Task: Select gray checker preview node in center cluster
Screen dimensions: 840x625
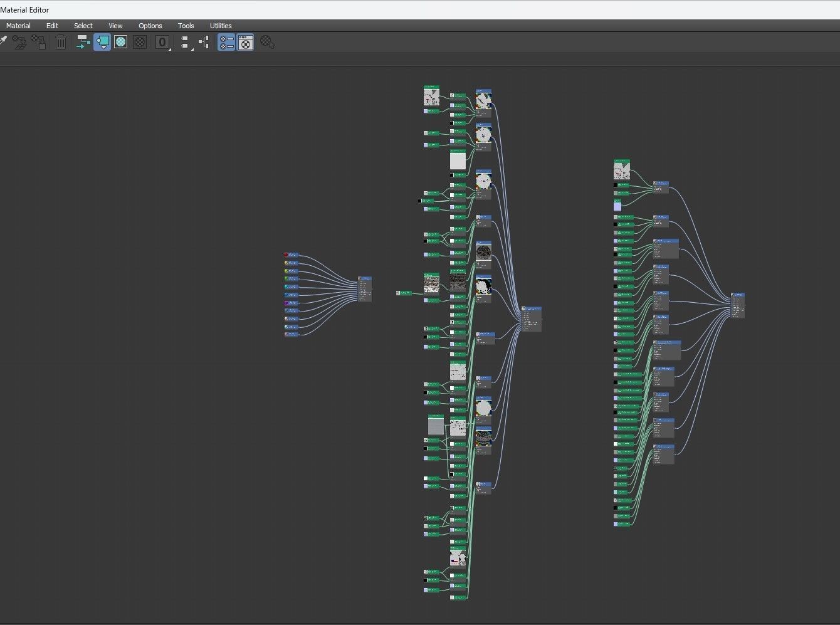Action: [x=436, y=424]
